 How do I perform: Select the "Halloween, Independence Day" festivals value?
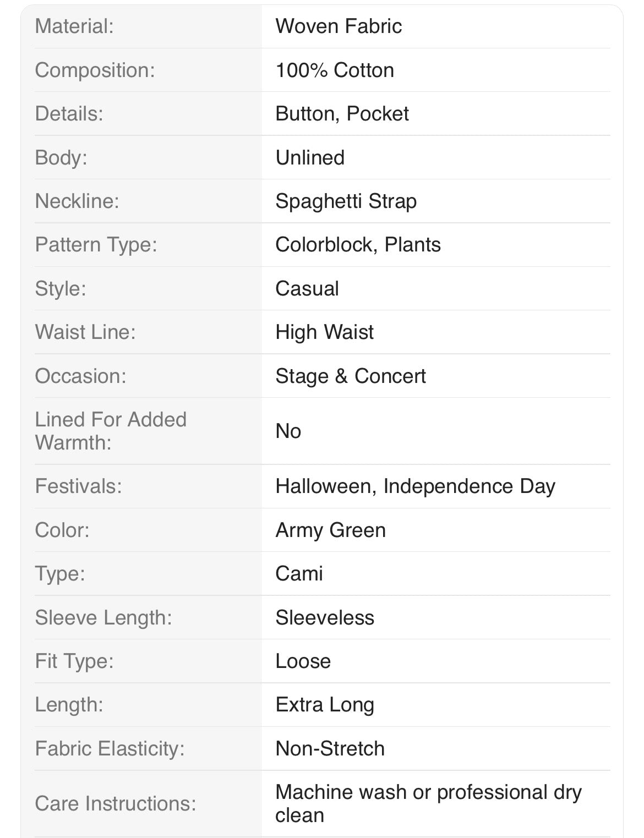click(x=415, y=486)
